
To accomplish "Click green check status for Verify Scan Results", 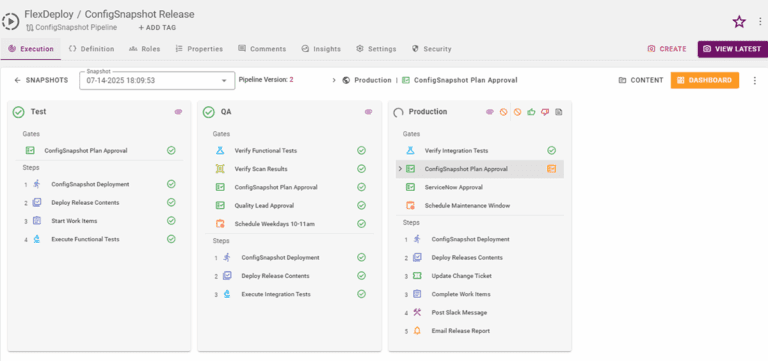I will 361,168.
